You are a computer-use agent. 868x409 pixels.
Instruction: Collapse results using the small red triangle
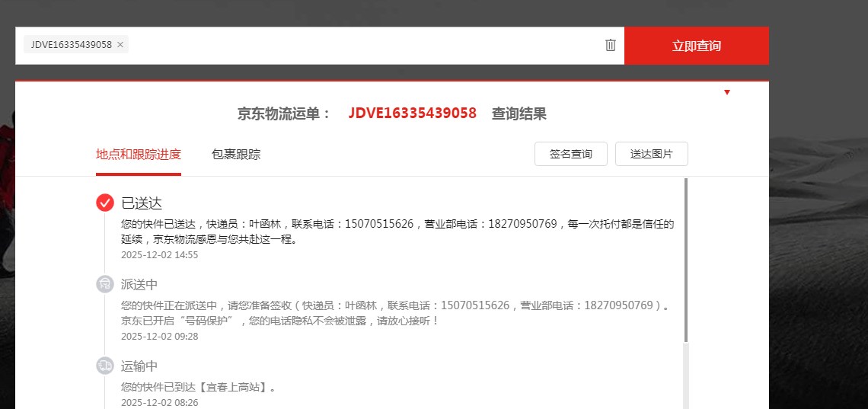(727, 92)
